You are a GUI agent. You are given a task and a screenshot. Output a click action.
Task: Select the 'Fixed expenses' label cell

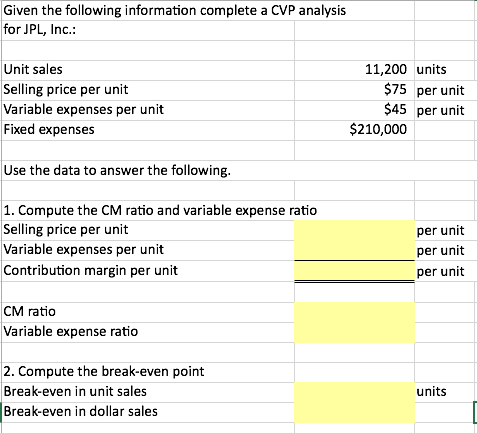click(x=148, y=130)
